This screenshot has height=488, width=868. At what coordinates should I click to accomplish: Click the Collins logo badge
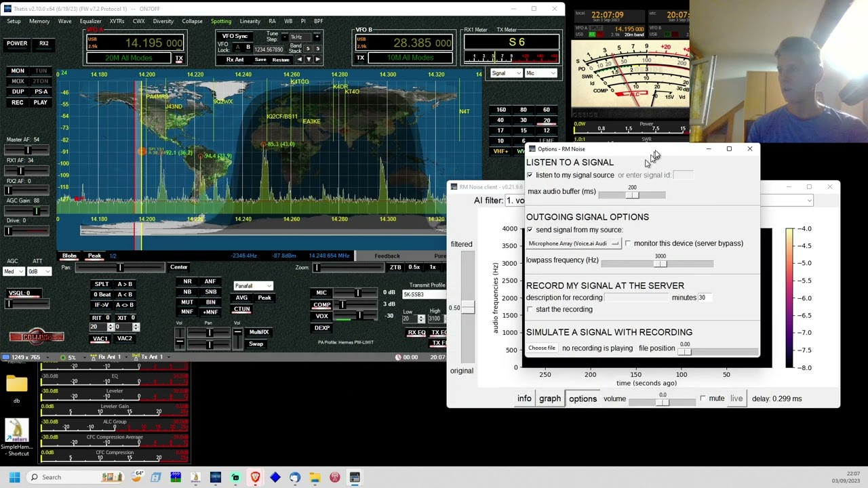click(x=37, y=336)
